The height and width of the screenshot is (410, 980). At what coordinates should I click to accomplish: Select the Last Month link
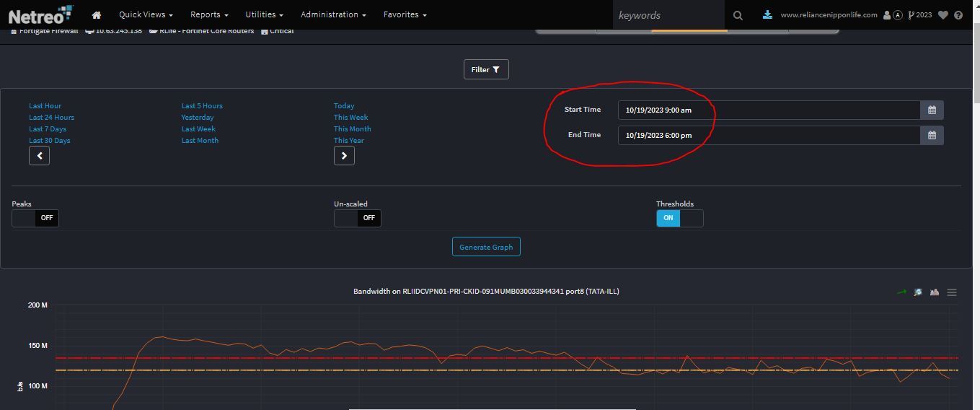(x=200, y=141)
